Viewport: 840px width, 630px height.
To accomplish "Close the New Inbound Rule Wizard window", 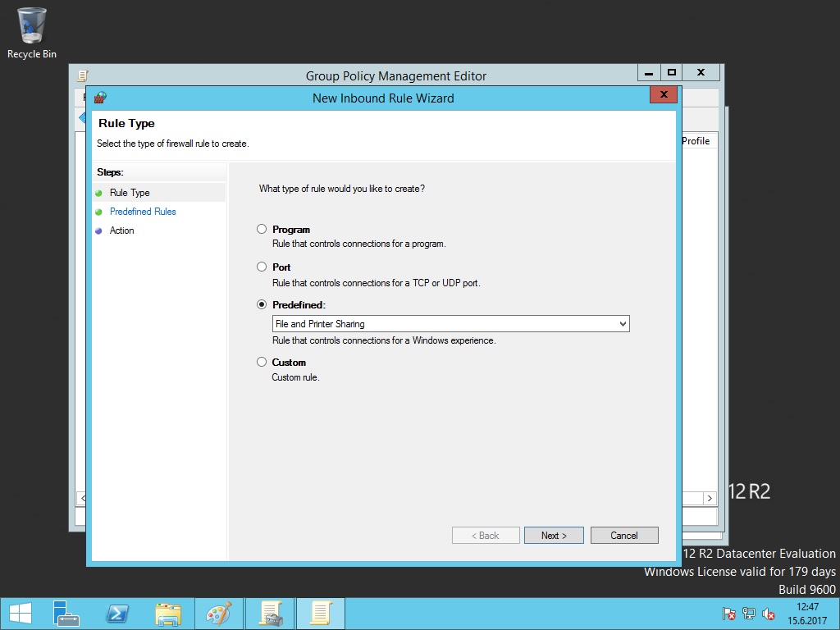I will 663,95.
